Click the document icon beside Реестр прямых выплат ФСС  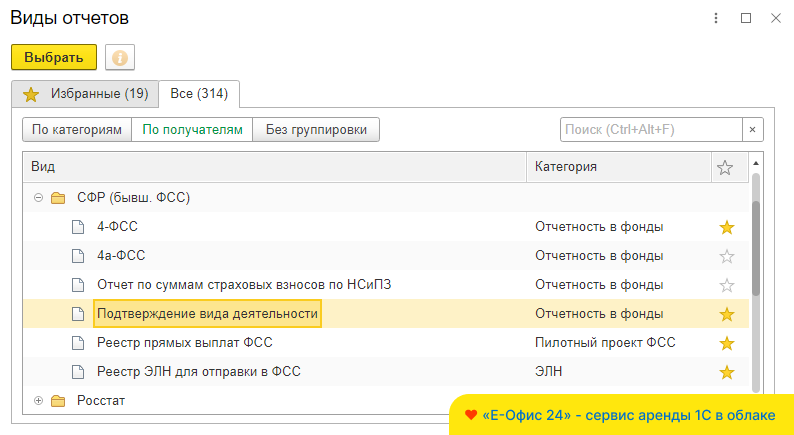coord(77,343)
